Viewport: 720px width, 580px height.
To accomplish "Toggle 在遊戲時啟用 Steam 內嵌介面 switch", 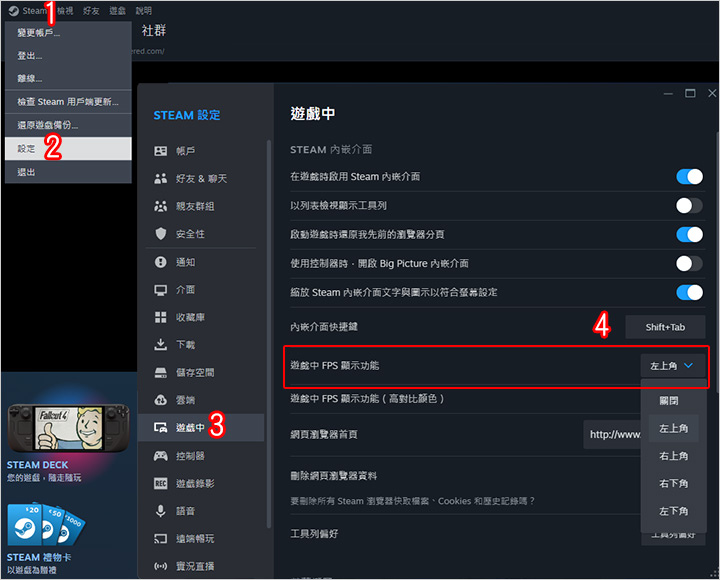I will pyautogui.click(x=689, y=177).
